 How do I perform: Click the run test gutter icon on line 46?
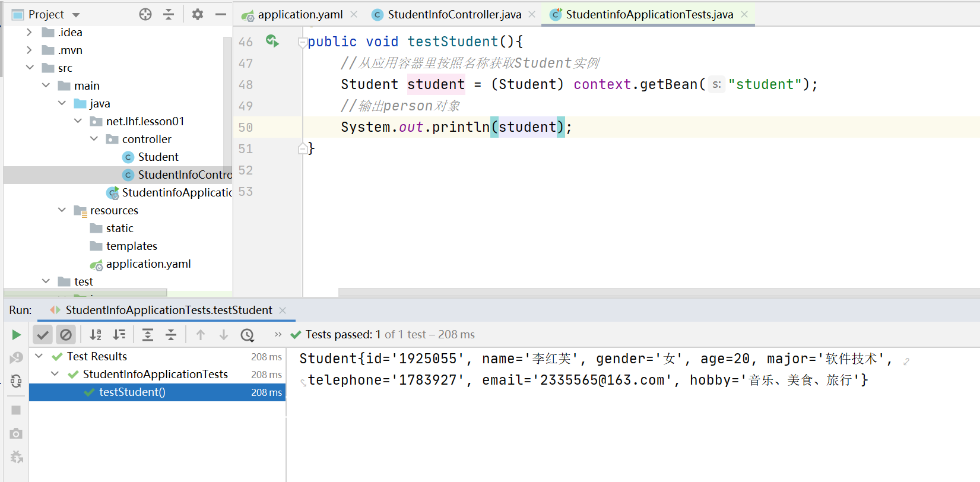[272, 41]
